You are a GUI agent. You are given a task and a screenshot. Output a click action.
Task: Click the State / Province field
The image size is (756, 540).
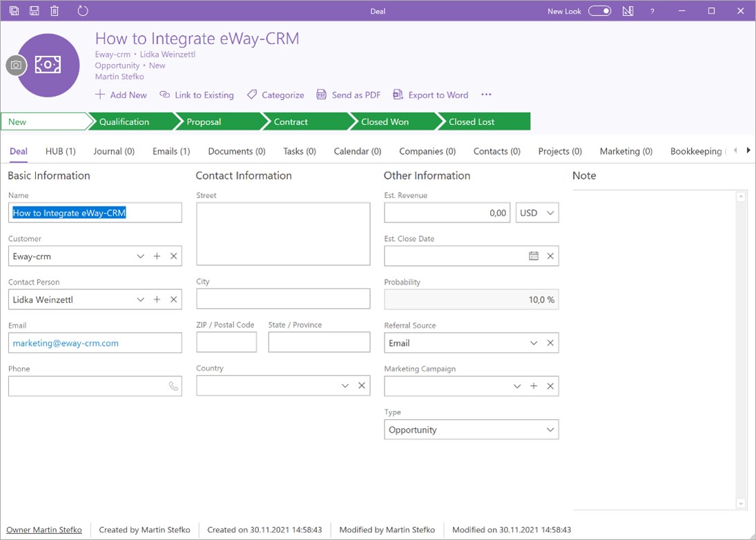[319, 343]
